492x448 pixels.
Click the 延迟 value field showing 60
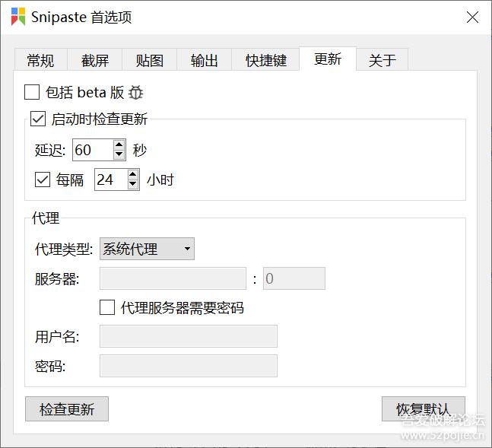point(93,150)
